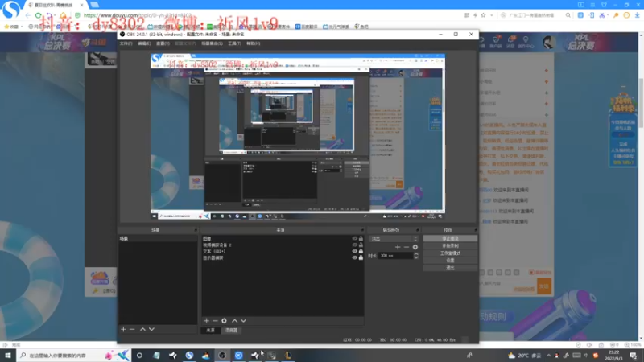Show hidden system tray icons chevron
Viewport: 644px width, 362px height.
[548, 356]
